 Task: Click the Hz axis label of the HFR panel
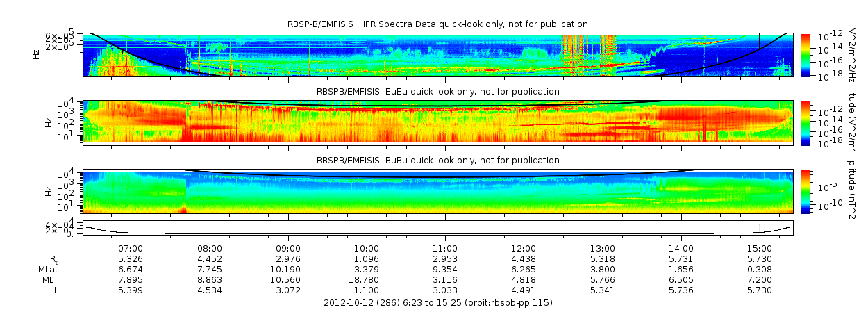tap(37, 54)
